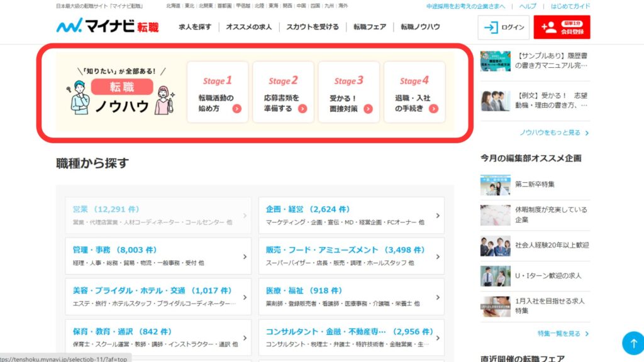
Task: Select the 北海道 region link
Action: coord(174,6)
